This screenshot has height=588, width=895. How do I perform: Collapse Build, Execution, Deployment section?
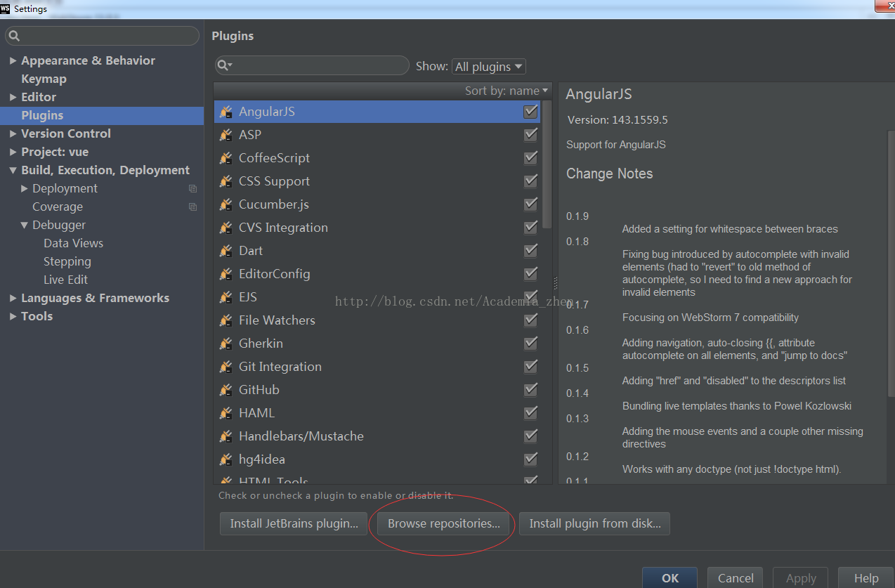(x=13, y=170)
